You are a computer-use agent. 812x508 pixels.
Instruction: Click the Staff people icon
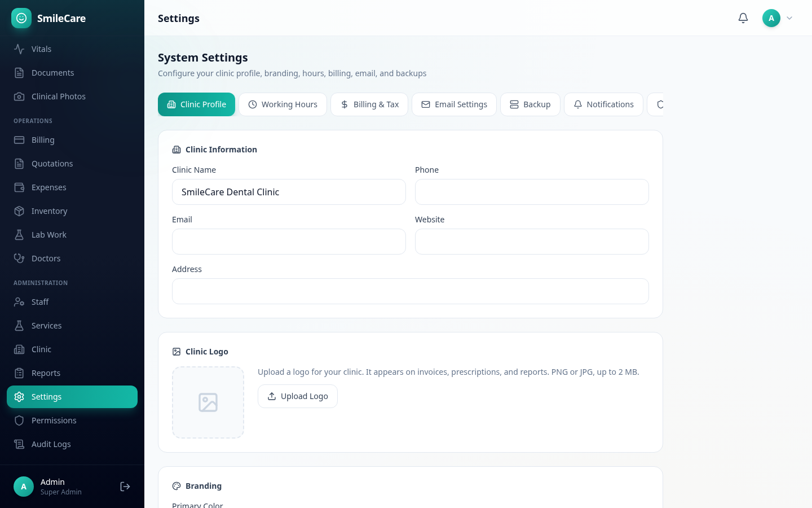click(19, 302)
